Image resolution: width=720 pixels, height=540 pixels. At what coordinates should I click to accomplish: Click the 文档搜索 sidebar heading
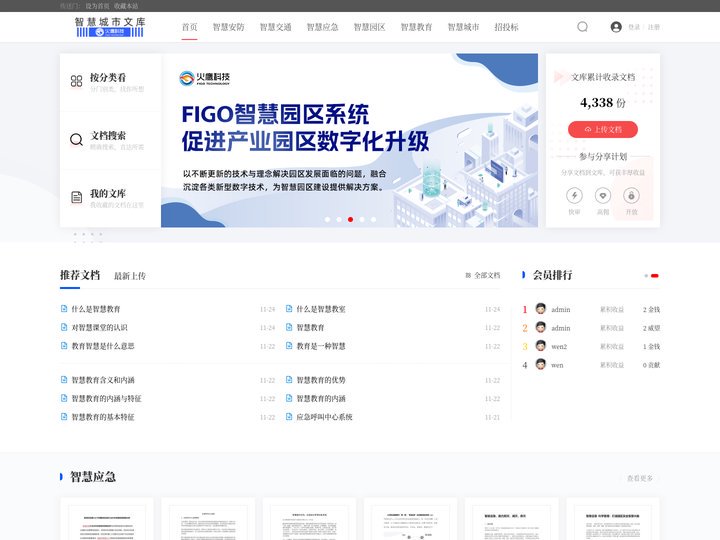[x=108, y=135]
